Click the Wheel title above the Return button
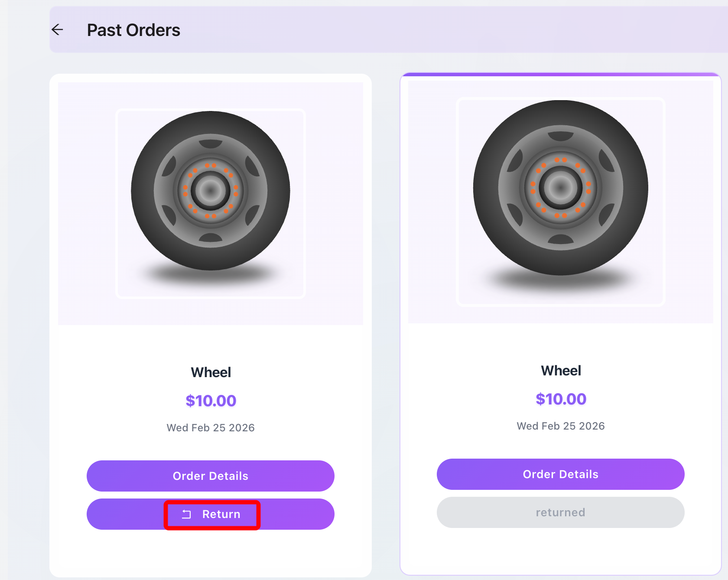This screenshot has width=728, height=580. point(211,372)
